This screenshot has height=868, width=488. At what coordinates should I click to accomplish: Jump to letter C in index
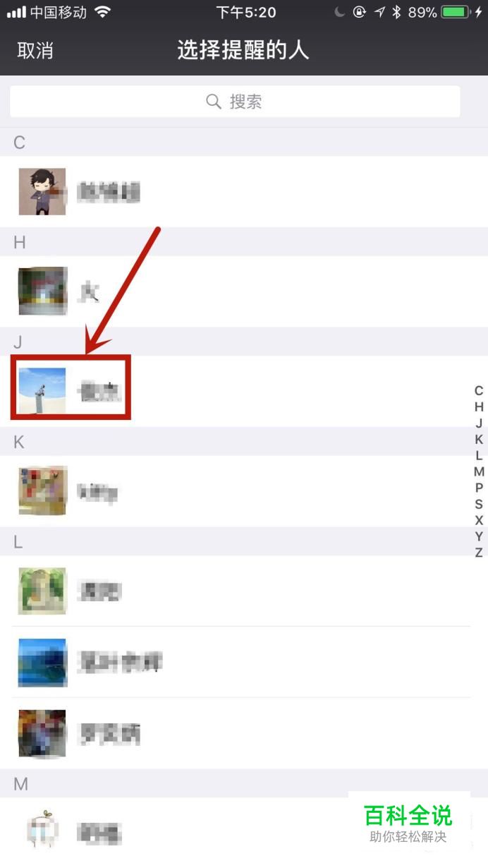pos(479,391)
